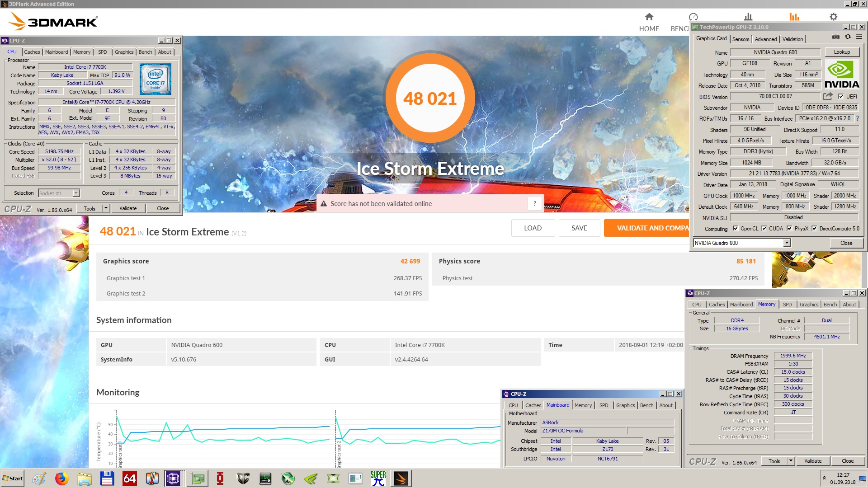Switch to the GPU-Z taskbar icon
Screen dimensions: 868x488
tap(198, 479)
